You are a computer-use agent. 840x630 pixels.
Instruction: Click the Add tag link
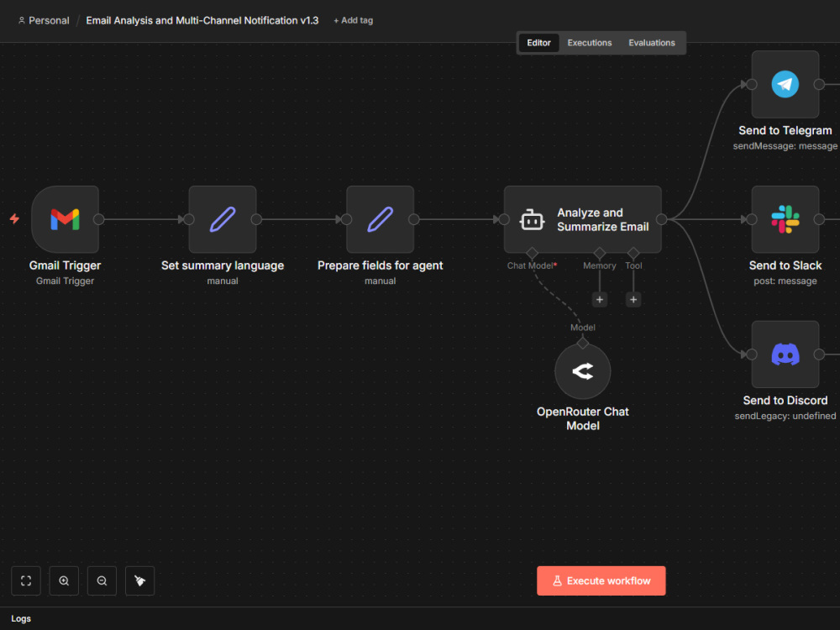point(353,20)
